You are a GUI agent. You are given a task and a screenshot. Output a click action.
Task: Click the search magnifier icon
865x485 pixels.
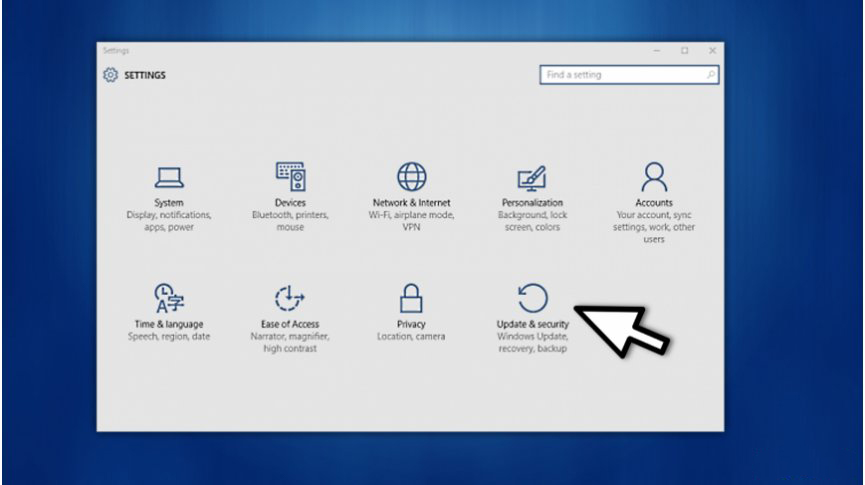click(711, 74)
